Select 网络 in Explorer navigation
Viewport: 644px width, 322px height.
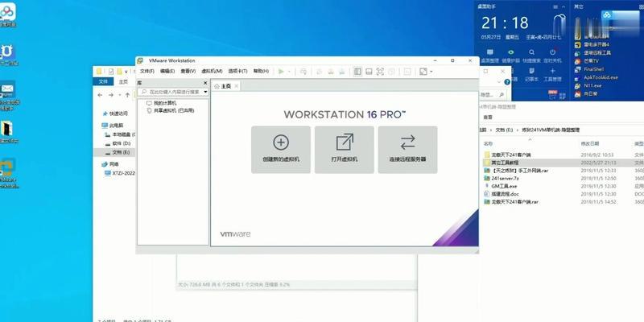point(110,164)
